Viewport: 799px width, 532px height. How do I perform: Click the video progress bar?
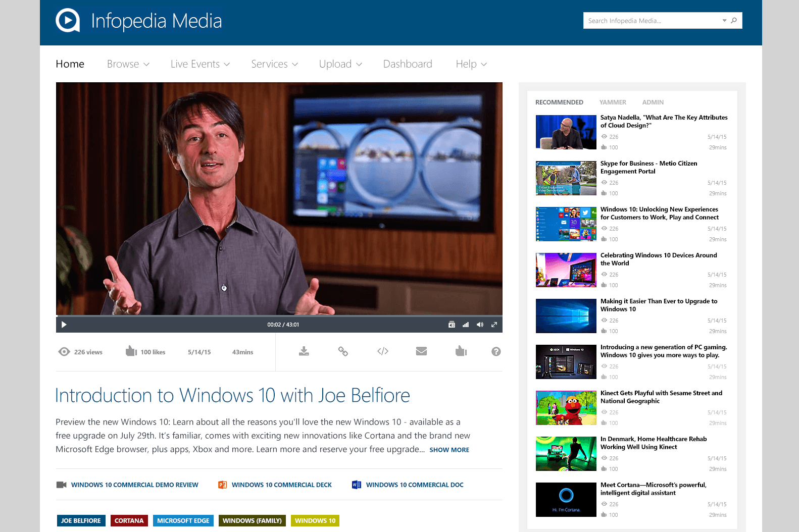(x=279, y=316)
